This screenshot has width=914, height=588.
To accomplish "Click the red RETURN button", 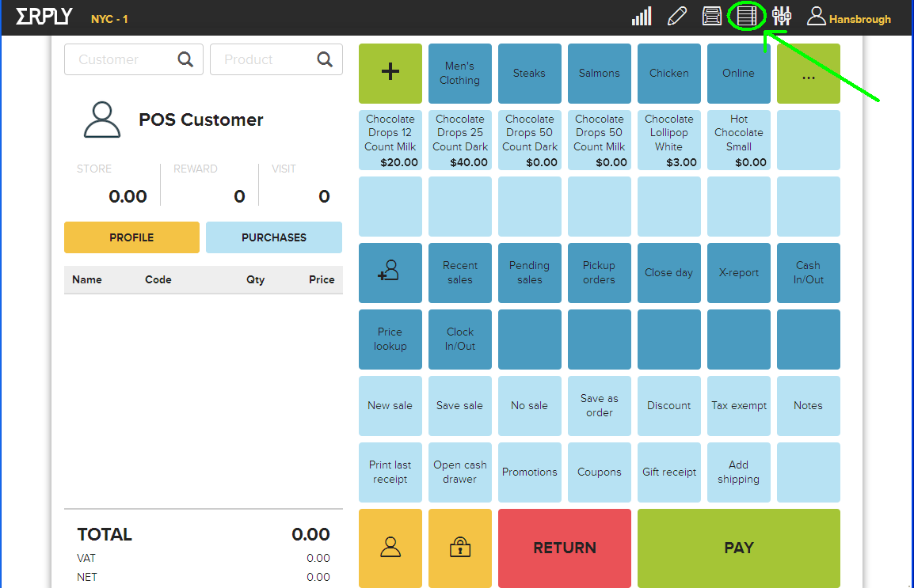I will [x=564, y=548].
